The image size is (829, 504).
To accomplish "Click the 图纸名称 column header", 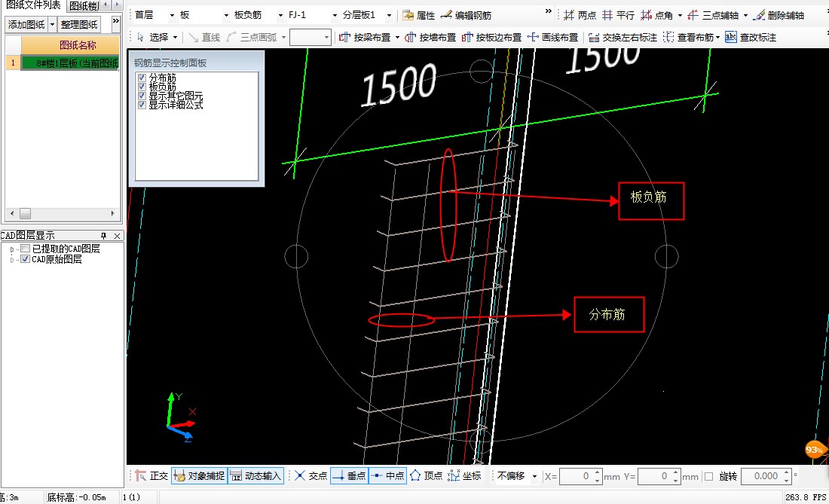I will pyautogui.click(x=70, y=45).
